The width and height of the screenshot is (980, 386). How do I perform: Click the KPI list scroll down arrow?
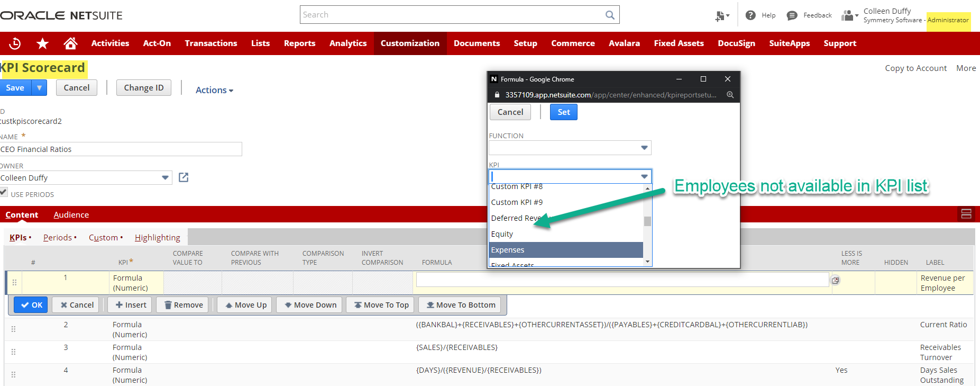pyautogui.click(x=647, y=262)
